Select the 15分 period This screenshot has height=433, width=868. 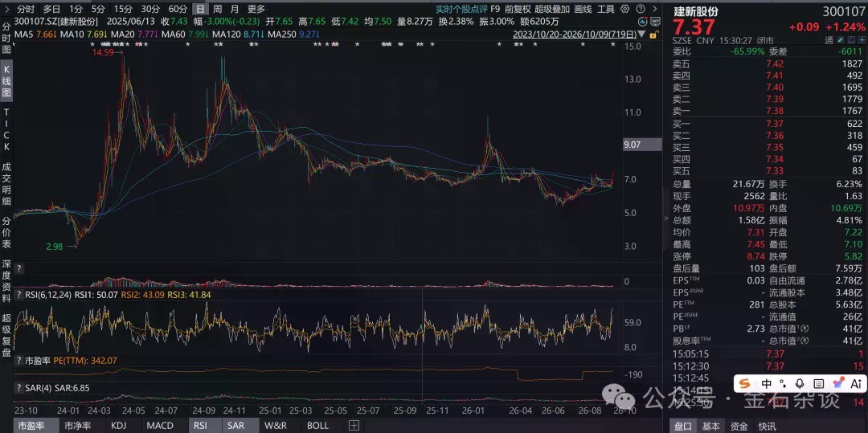tap(123, 9)
